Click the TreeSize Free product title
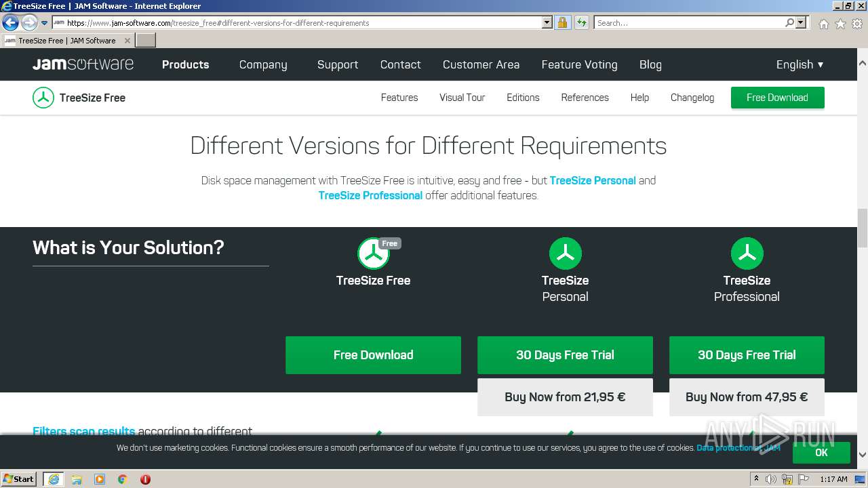This screenshot has height=488, width=868. click(x=92, y=98)
